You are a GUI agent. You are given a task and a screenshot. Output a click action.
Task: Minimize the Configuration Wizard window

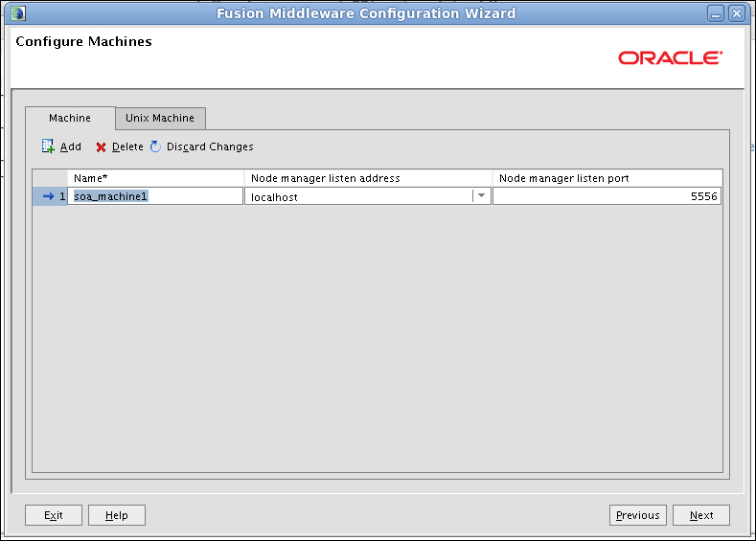click(x=716, y=13)
